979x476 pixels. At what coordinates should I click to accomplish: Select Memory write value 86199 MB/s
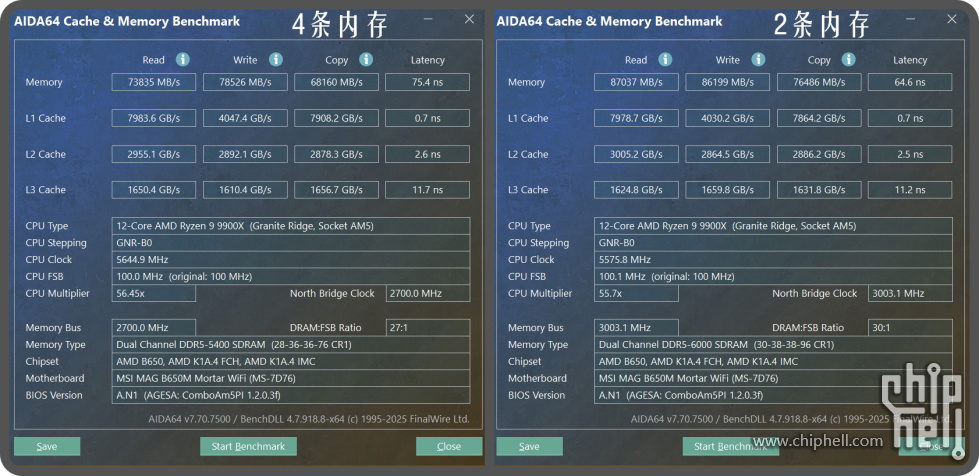[x=728, y=82]
